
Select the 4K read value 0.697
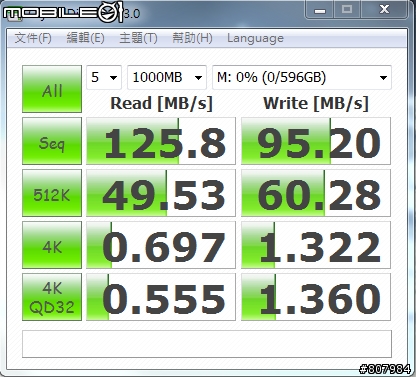pos(161,245)
